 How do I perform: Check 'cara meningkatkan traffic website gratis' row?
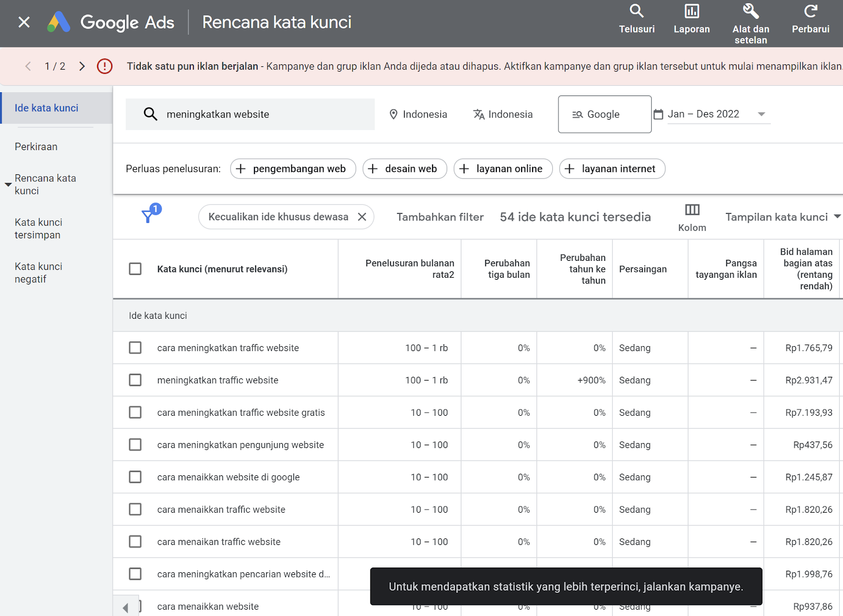(x=135, y=412)
